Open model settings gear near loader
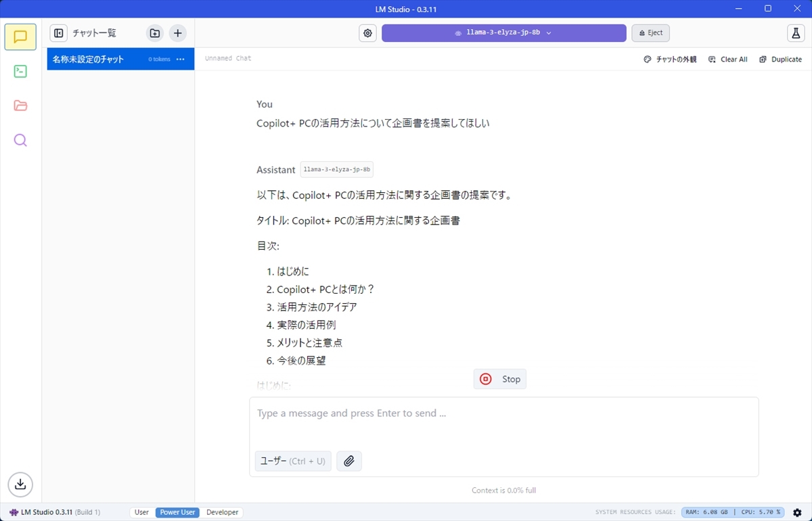812x521 pixels. (367, 33)
